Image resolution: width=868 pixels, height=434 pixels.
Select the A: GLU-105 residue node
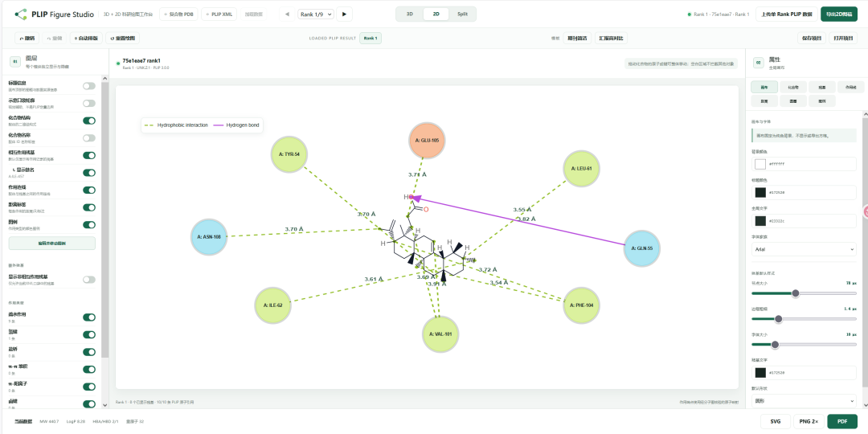coord(427,141)
